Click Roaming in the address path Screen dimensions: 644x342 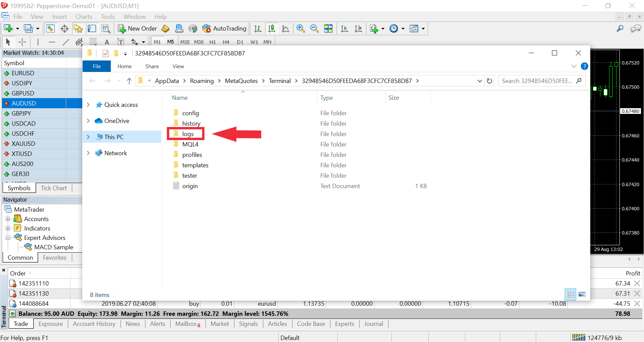point(202,81)
